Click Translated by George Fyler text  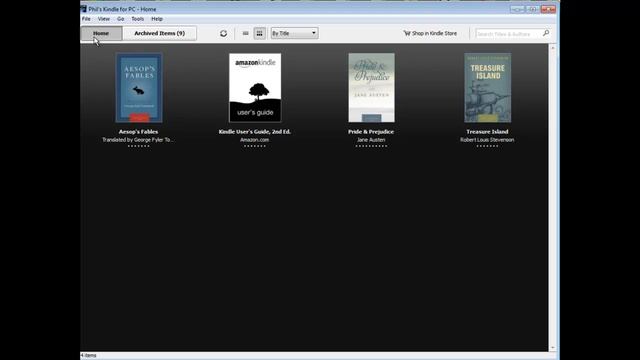[x=138, y=140]
